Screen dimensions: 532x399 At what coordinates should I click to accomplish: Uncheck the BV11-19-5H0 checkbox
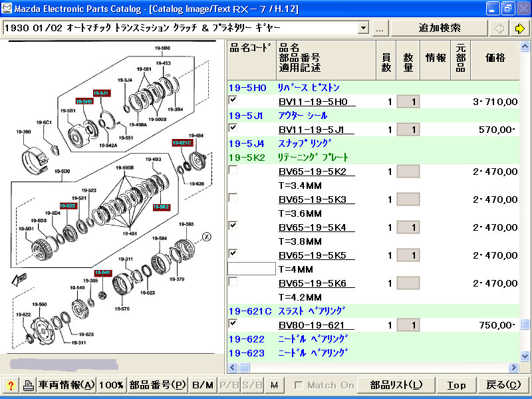click(233, 100)
